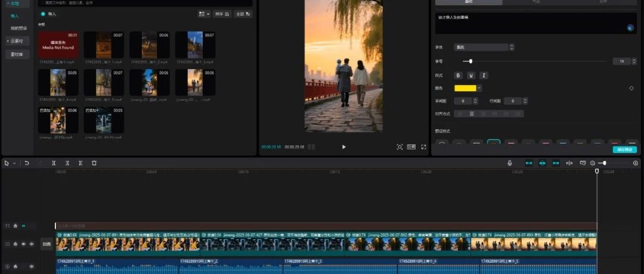Toggle italic text style
The image size is (644, 274).
484,76
